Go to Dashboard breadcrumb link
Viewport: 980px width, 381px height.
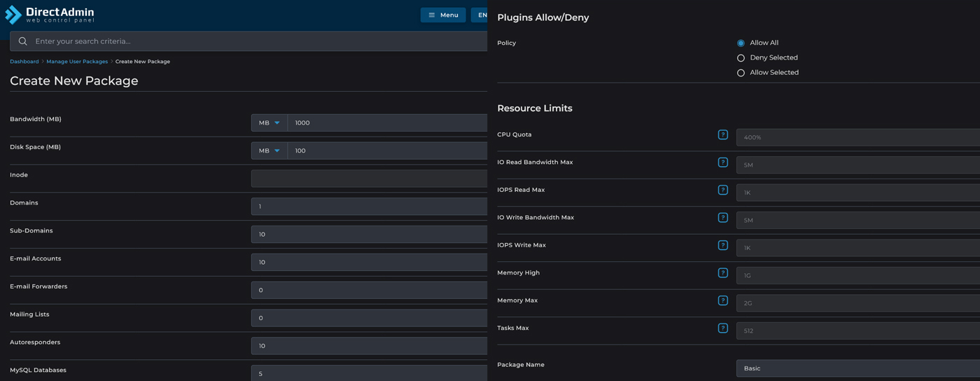pos(24,62)
